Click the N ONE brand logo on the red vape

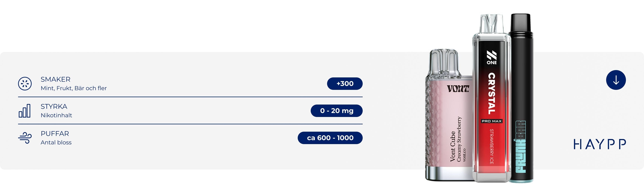tap(491, 57)
